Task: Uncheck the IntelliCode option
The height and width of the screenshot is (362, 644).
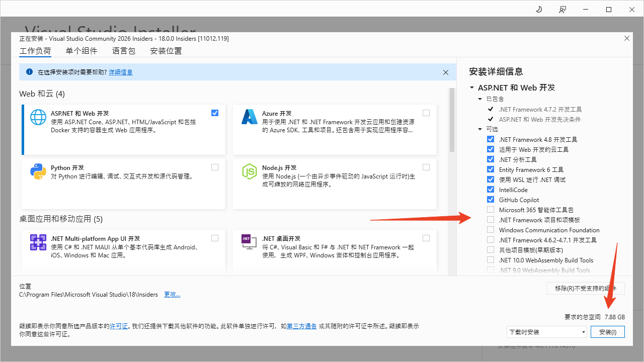Action: [x=491, y=190]
